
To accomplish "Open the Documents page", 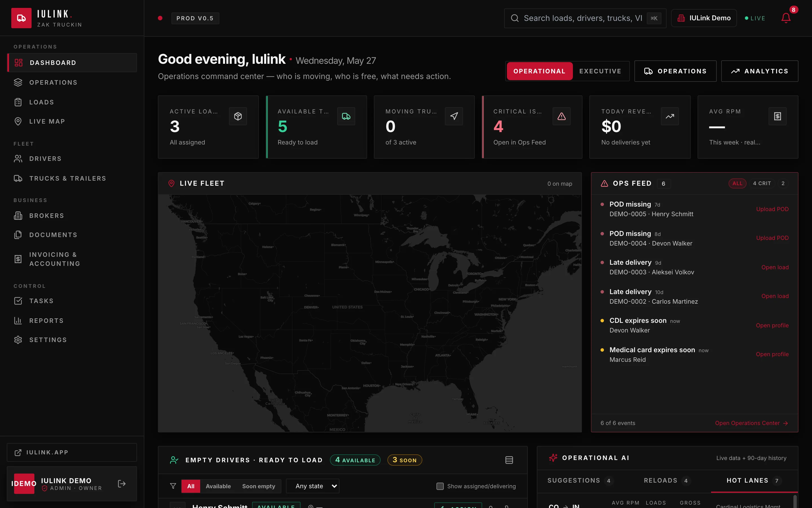I will (x=72, y=235).
